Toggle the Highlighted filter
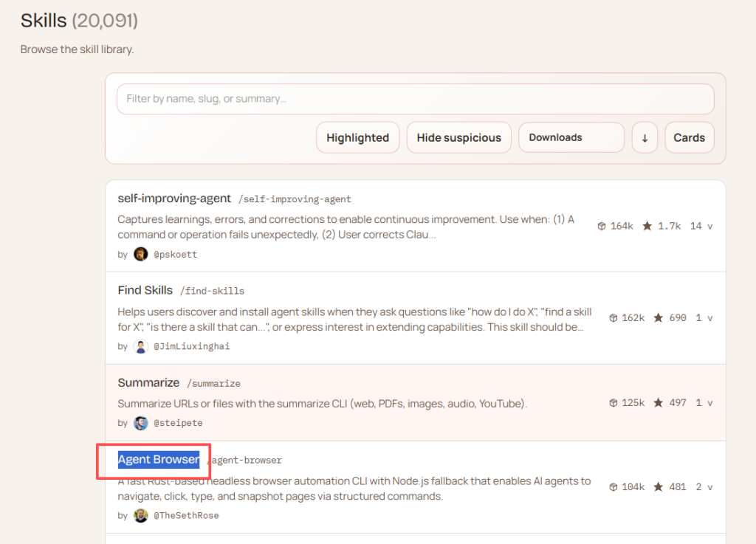 pos(357,137)
